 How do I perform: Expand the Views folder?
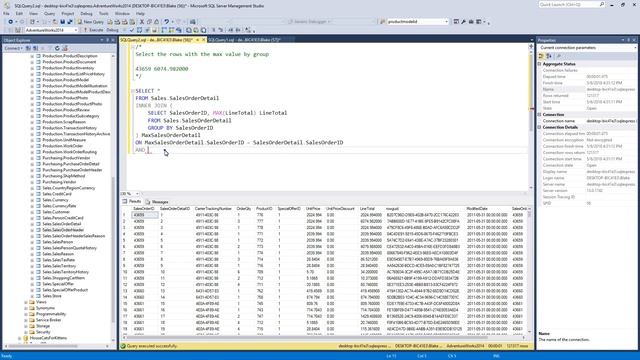[26, 302]
